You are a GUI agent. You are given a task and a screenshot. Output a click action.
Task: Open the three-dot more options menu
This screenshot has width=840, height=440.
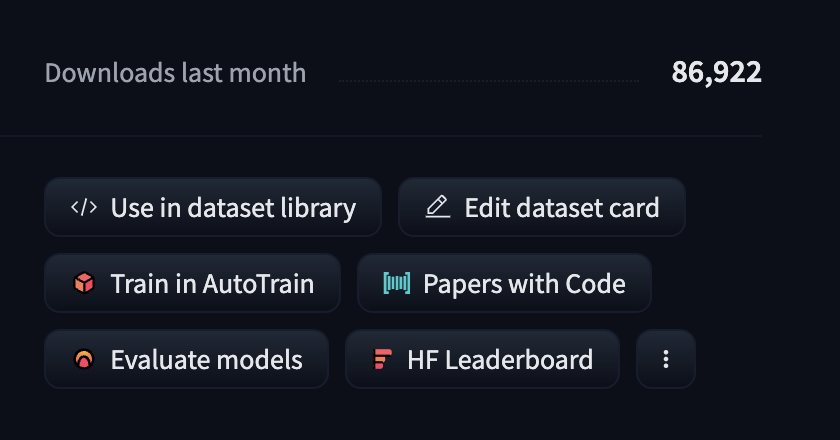[x=666, y=359]
